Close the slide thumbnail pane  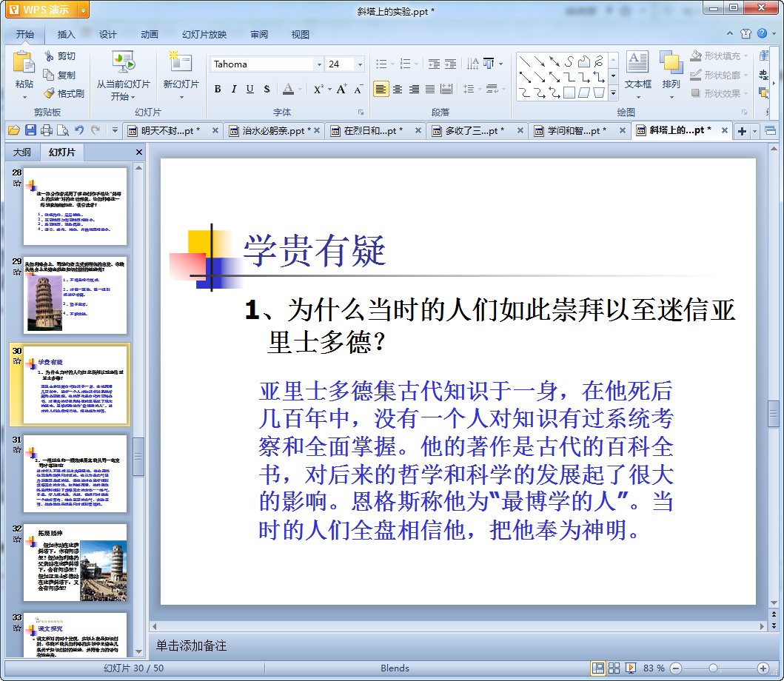tap(139, 152)
